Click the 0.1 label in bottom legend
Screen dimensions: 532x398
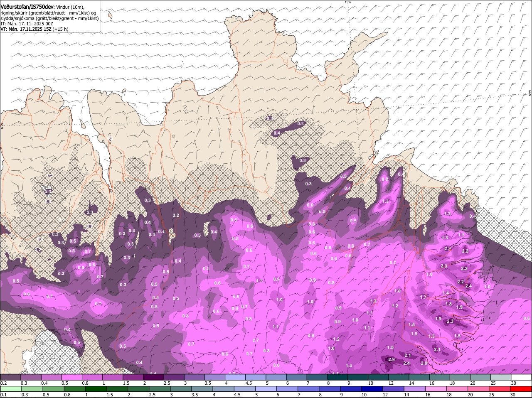(x=3, y=395)
